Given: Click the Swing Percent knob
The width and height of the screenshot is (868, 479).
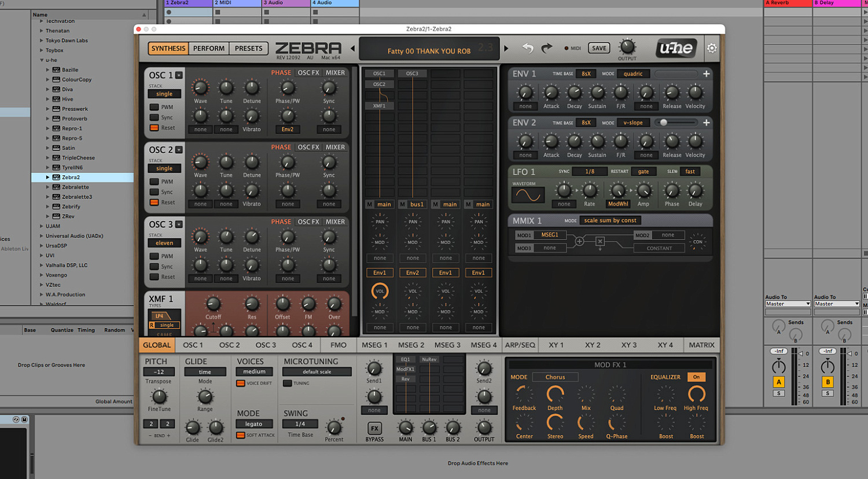Looking at the screenshot, I should tap(334, 428).
